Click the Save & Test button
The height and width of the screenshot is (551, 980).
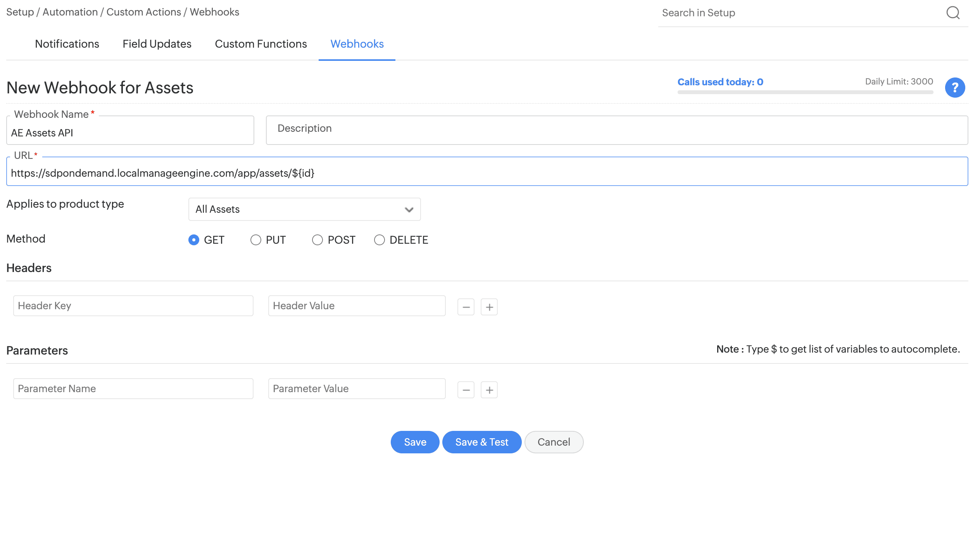pos(481,442)
